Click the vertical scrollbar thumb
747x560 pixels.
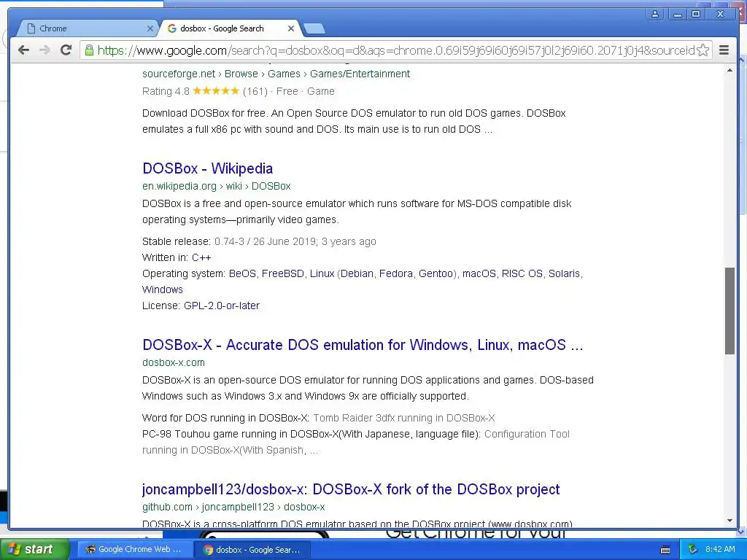pyautogui.click(x=729, y=311)
